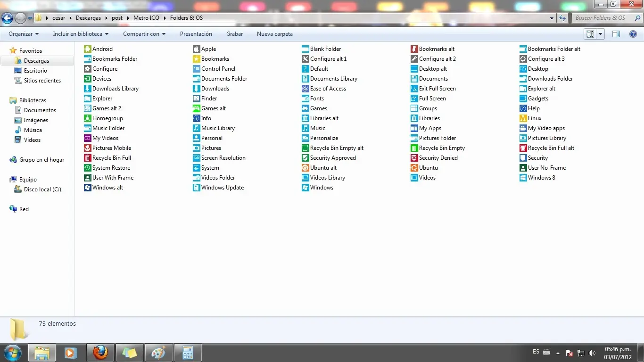The image size is (644, 362).
Task: Click the Grabar button
Action: point(234,34)
